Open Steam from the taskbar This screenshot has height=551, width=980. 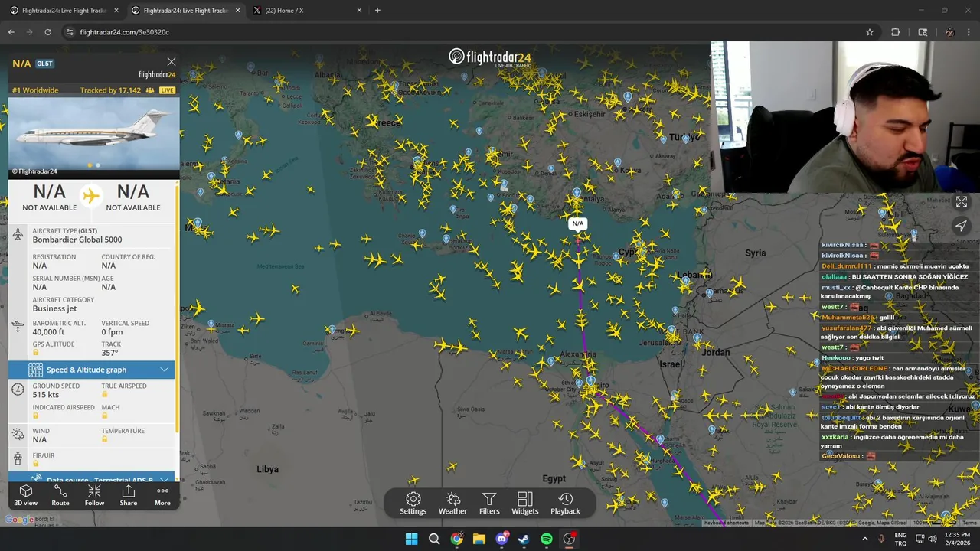coord(524,539)
